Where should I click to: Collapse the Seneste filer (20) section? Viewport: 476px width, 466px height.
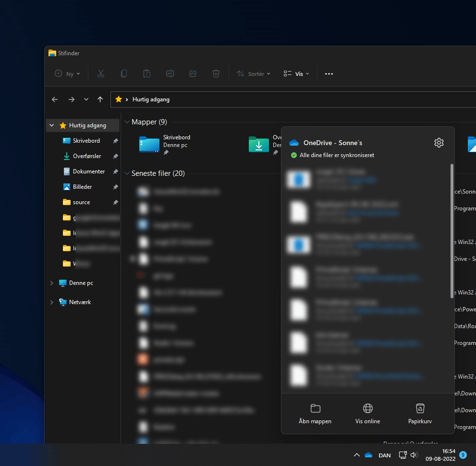pos(127,173)
